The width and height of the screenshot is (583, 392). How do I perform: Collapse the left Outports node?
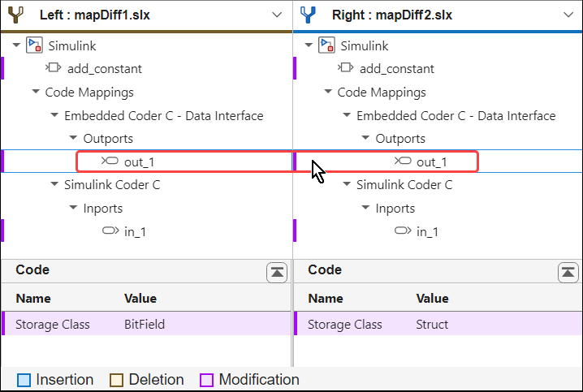click(x=74, y=138)
